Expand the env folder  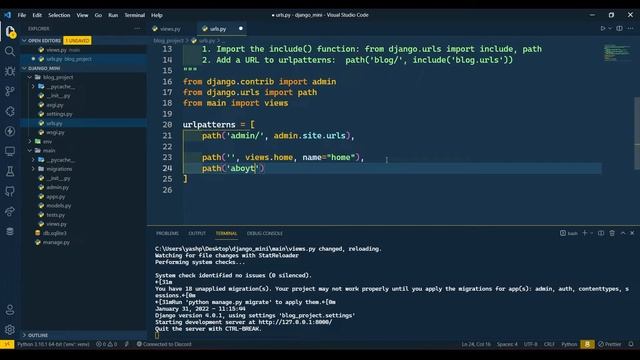[x=30, y=141]
